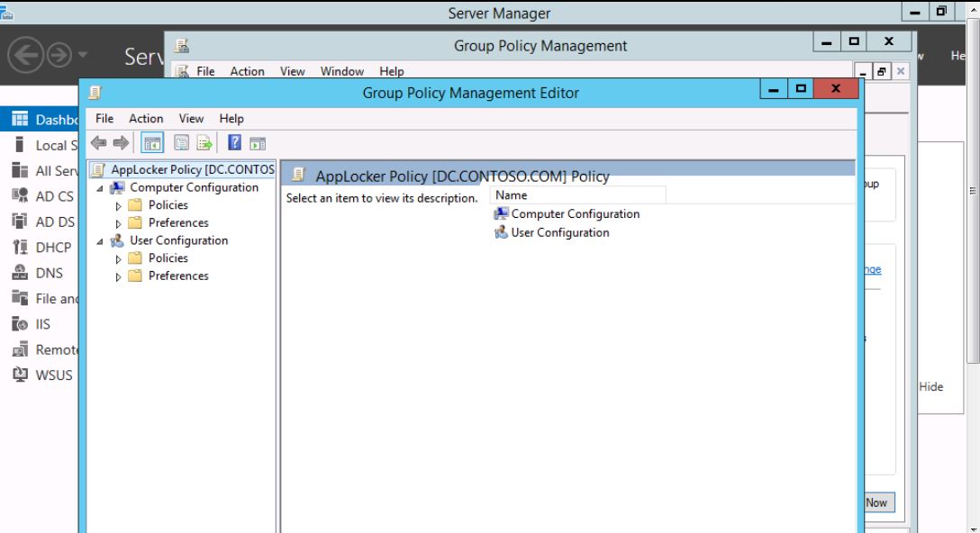The width and height of the screenshot is (980, 533).
Task: Click the DNS role icon
Action: pos(20,273)
